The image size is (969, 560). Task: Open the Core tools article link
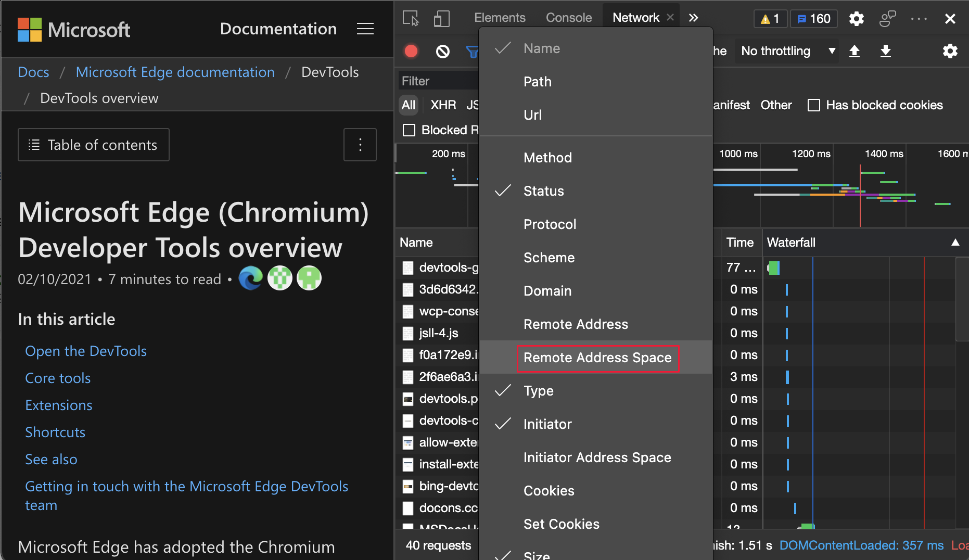point(57,378)
